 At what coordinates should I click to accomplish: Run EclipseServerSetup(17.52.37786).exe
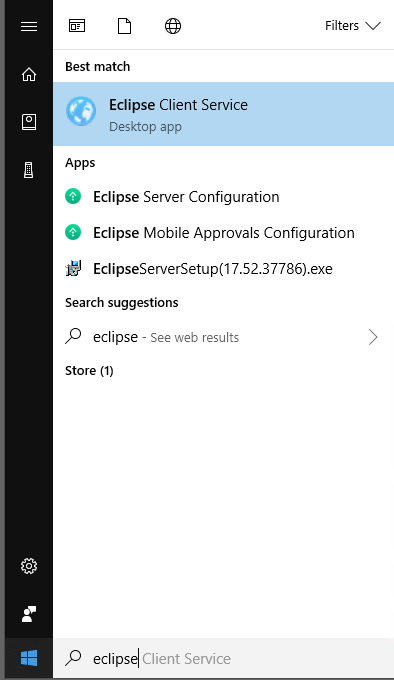click(223, 269)
